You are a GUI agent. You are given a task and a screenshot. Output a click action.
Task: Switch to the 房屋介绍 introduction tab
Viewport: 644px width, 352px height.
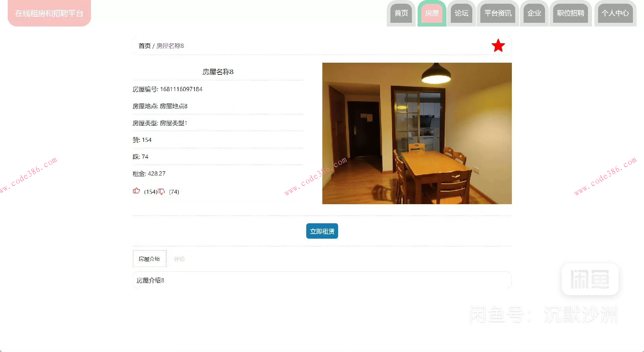[149, 258]
